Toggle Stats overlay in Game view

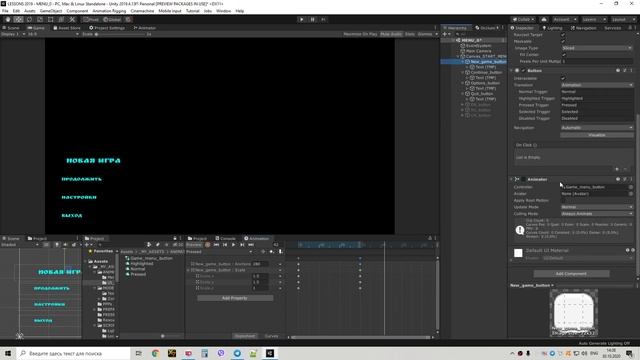pyautogui.click(x=410, y=34)
